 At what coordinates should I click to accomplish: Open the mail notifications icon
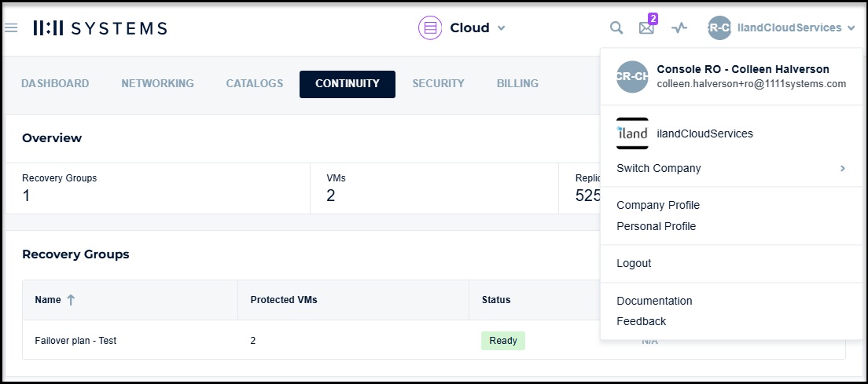(x=646, y=28)
